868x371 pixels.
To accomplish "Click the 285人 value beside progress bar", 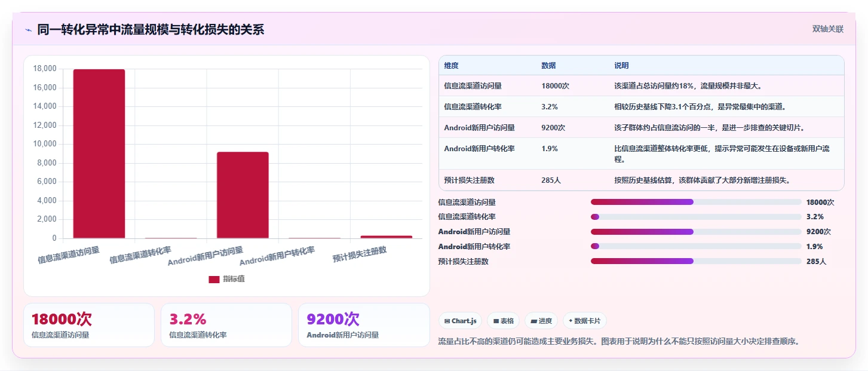I will tap(816, 261).
